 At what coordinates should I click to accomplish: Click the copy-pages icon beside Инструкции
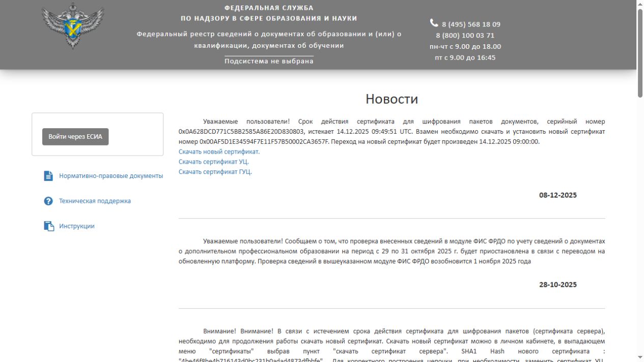coord(49,226)
